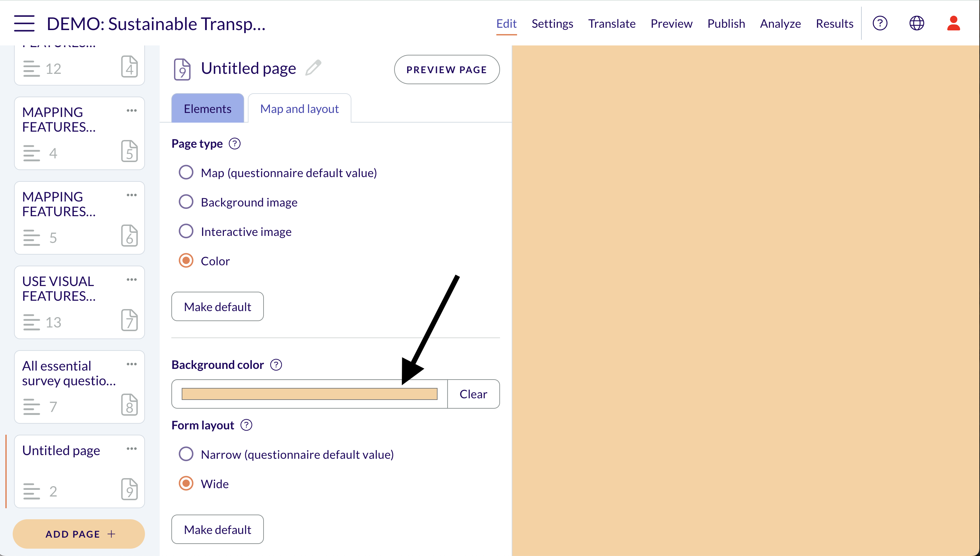Select USE VISUAL FEATURES page card

[79, 302]
